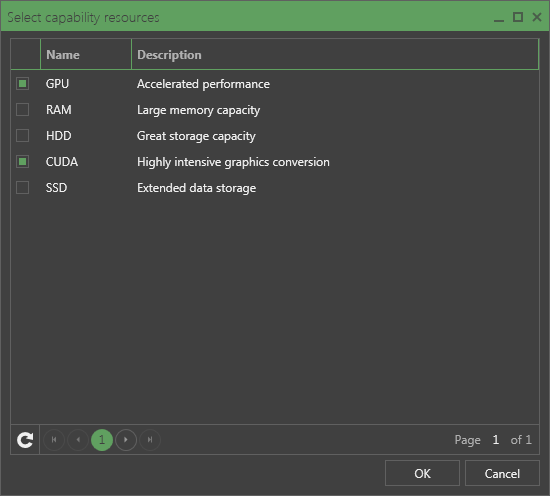Uncheck the CUDA checkbox
Screen dimensions: 550x496
pyautogui.click(x=22, y=161)
